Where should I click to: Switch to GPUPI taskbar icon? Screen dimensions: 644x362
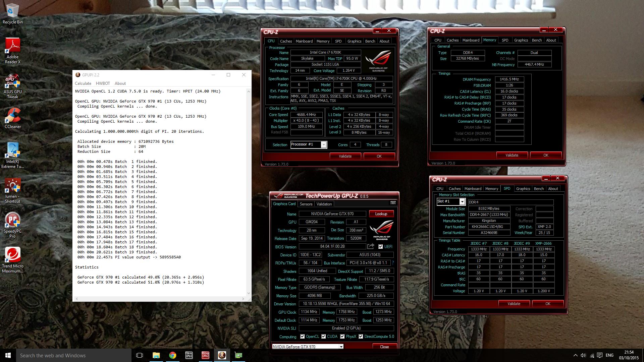click(x=222, y=355)
